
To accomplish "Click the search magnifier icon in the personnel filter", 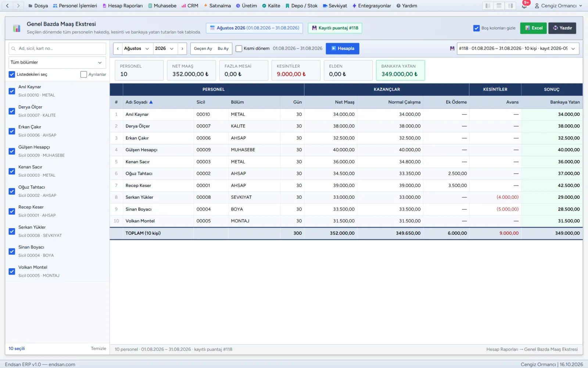I will 14,49.
